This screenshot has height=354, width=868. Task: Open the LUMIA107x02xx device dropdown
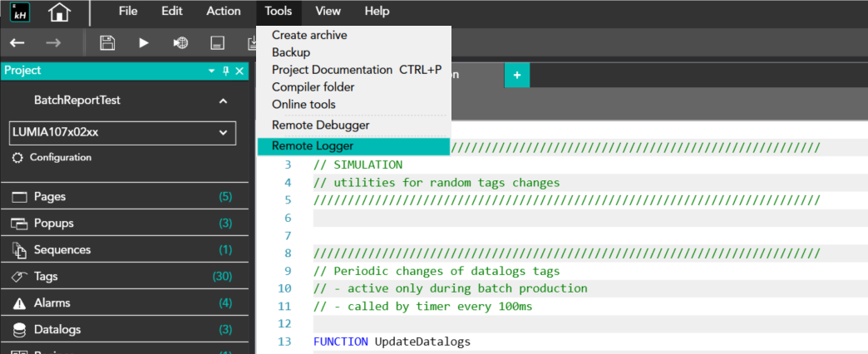(x=223, y=132)
